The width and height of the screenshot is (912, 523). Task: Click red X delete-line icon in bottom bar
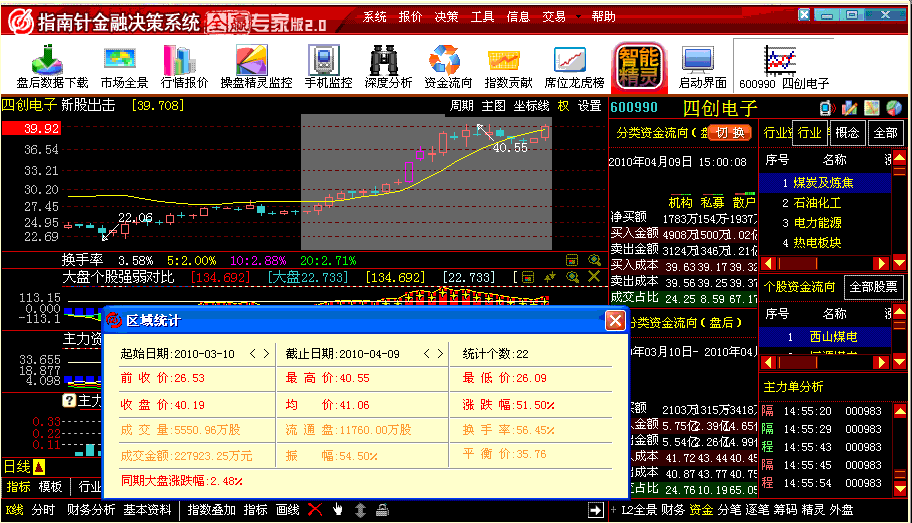[315, 510]
